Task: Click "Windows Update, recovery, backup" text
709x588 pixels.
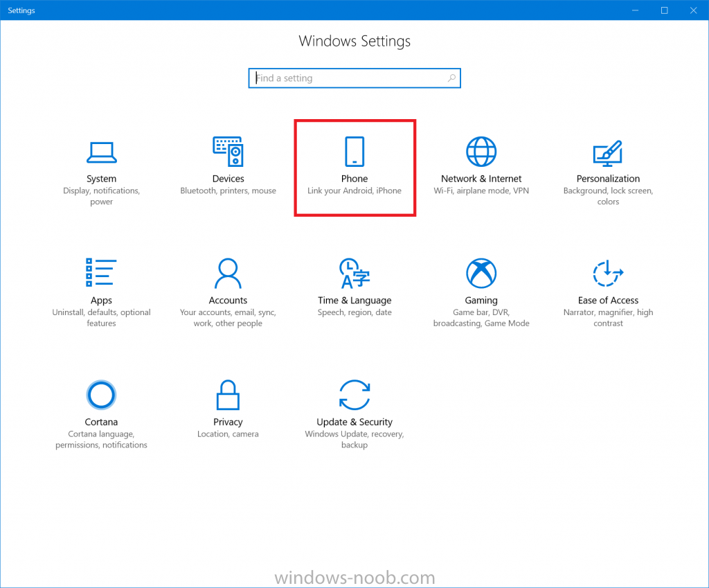Action: pyautogui.click(x=354, y=440)
